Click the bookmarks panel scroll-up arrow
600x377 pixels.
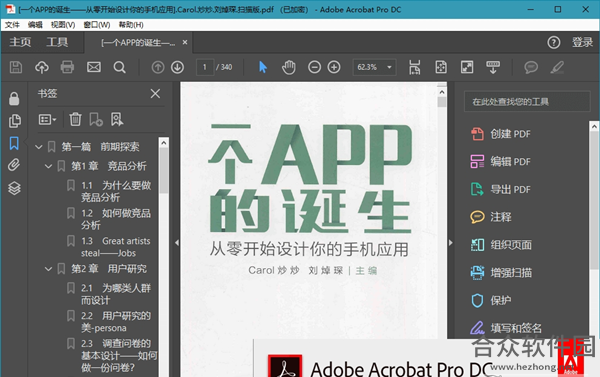point(164,143)
